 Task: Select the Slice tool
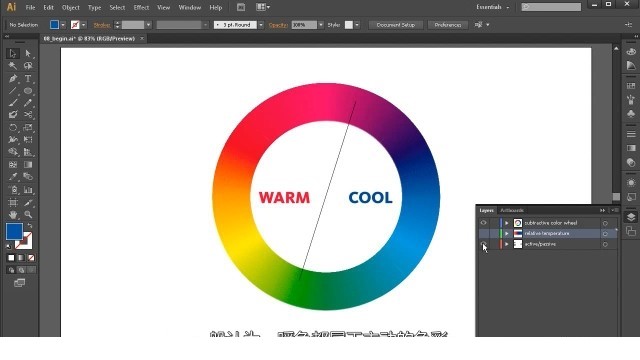point(28,202)
